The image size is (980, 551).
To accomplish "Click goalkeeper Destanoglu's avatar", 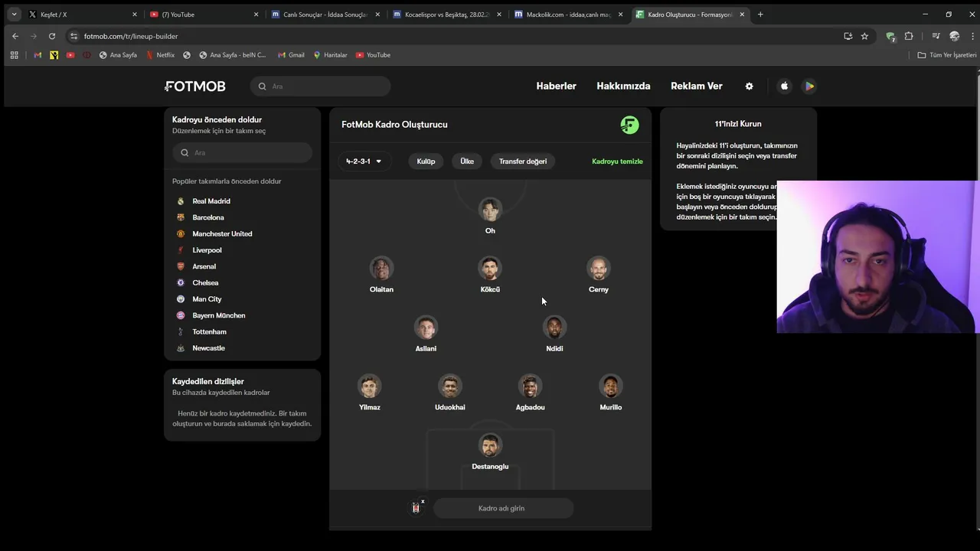I will [490, 445].
